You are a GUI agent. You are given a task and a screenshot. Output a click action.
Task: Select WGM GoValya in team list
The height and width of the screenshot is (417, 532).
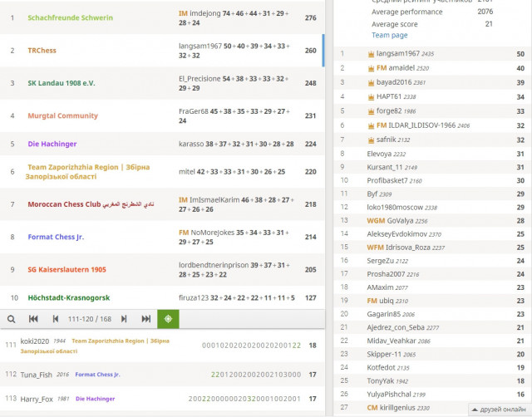432,221
